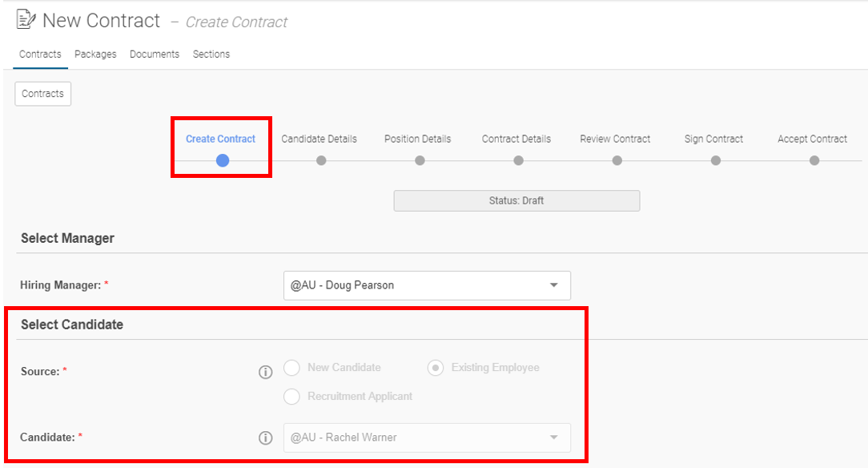Select the Contracts tab
The width and height of the screenshot is (868, 468).
coord(40,54)
